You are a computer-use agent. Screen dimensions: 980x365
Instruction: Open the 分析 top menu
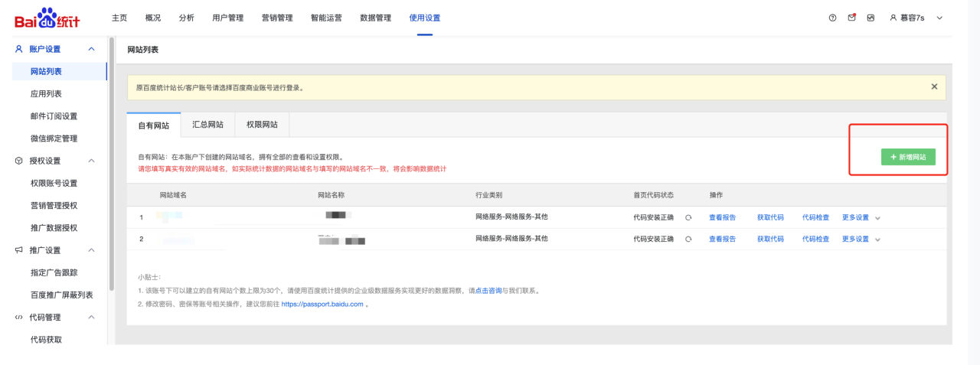click(186, 18)
